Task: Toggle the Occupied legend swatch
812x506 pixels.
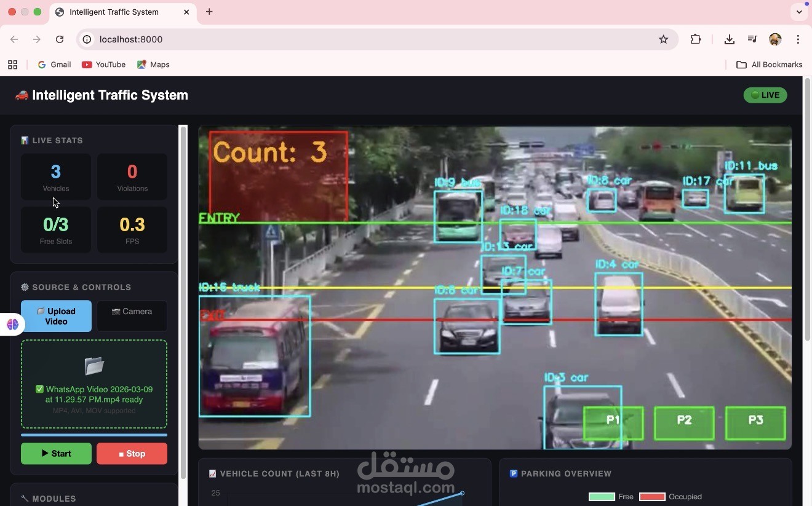Action: [652, 497]
